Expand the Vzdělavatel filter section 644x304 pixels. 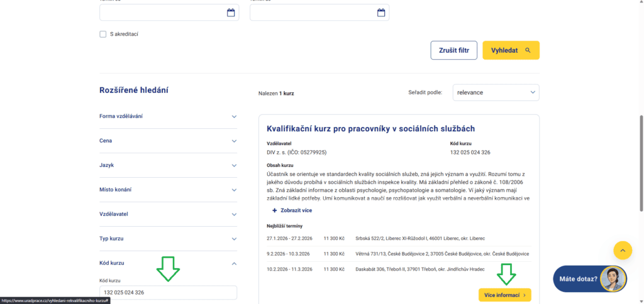click(169, 214)
